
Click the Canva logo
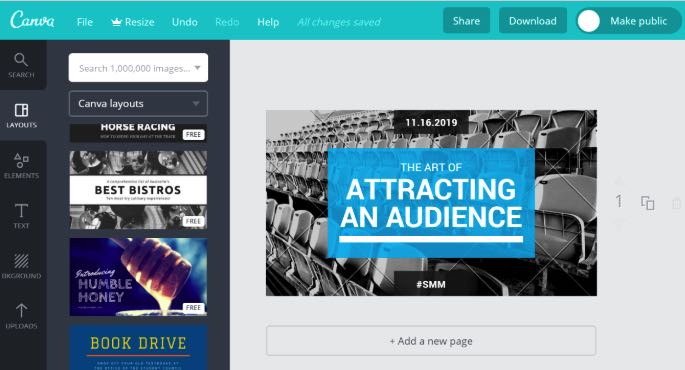[32, 20]
